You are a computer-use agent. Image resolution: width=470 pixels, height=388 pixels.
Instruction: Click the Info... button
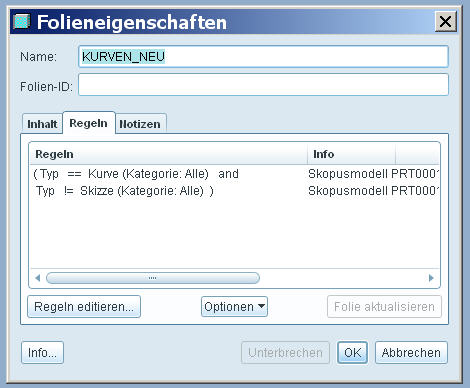(x=42, y=353)
